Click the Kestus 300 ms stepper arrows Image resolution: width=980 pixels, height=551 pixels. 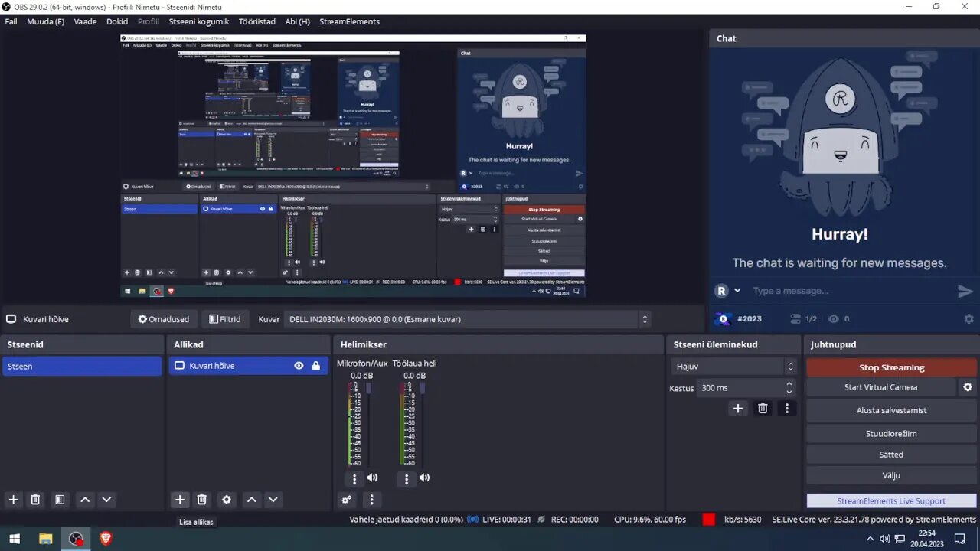point(789,388)
